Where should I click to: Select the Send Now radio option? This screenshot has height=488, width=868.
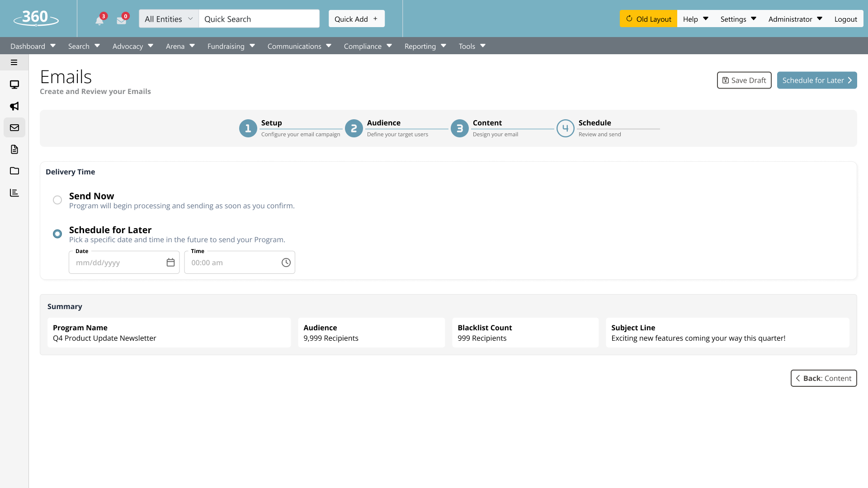coord(57,200)
